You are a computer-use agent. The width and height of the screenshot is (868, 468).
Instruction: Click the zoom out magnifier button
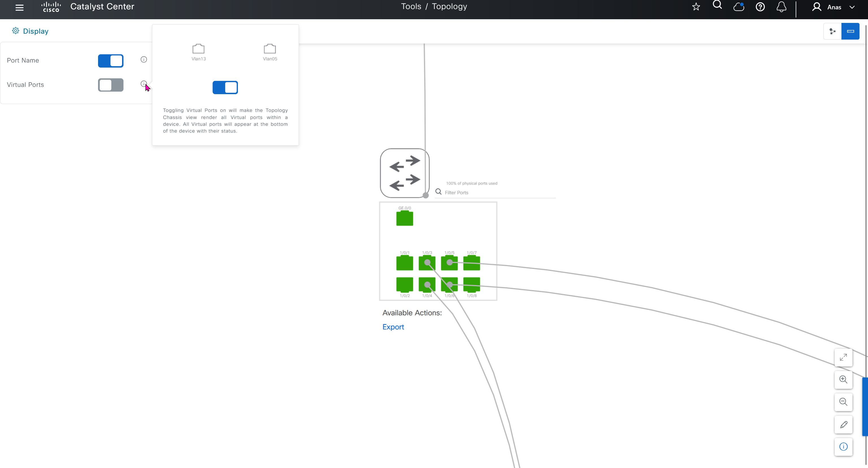point(843,402)
